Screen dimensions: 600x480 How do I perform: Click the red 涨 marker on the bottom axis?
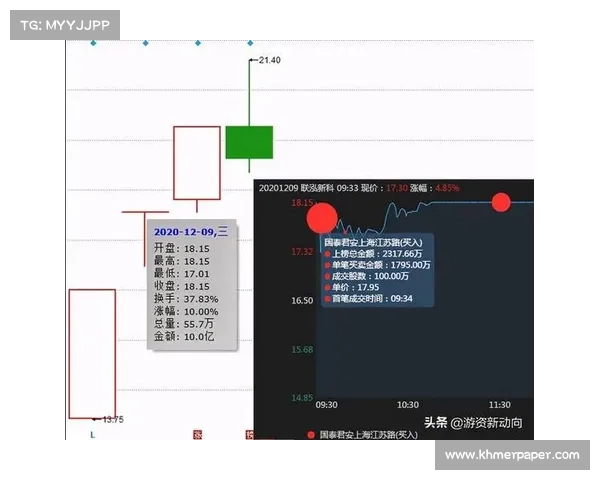tap(197, 434)
